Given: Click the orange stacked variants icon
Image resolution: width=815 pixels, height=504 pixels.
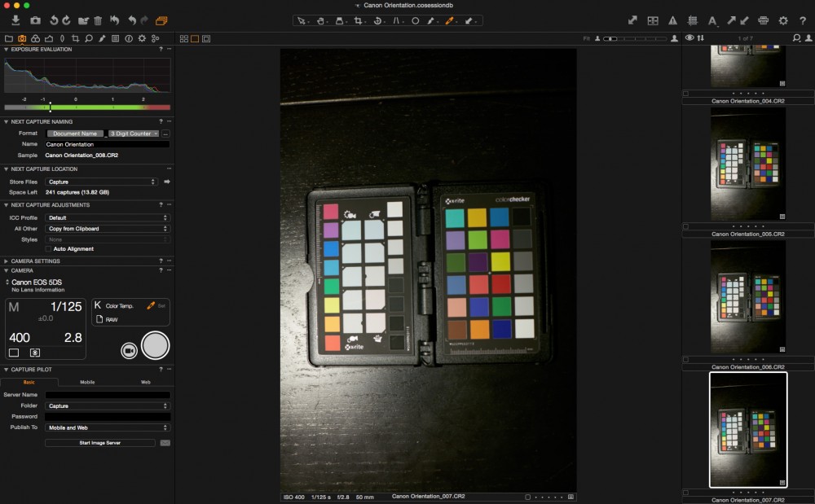Looking at the screenshot, I should tap(161, 20).
